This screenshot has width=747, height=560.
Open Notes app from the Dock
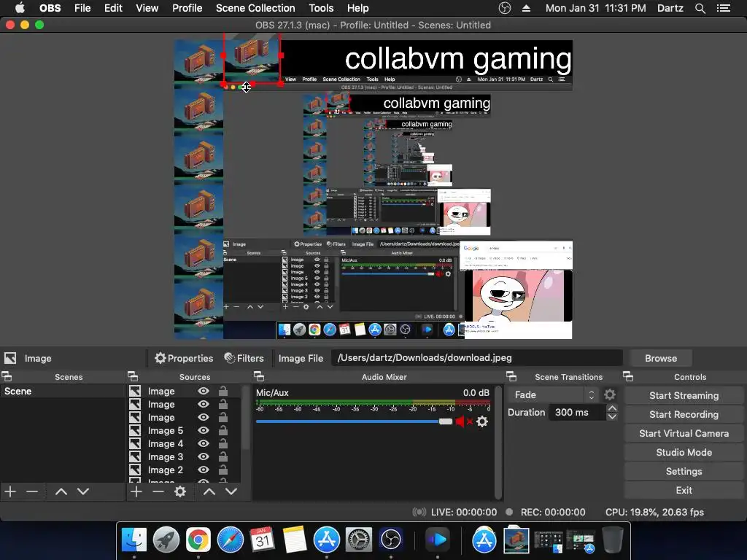295,540
